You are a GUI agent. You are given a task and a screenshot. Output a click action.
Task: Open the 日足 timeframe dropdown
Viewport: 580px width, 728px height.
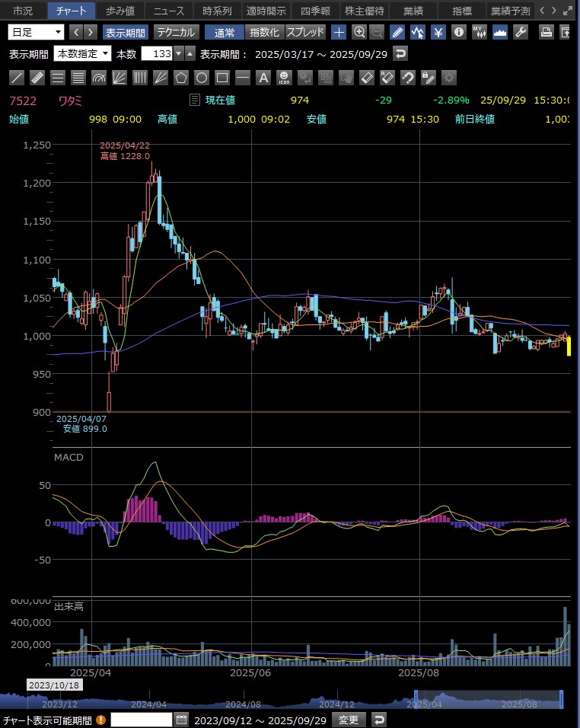[x=37, y=32]
